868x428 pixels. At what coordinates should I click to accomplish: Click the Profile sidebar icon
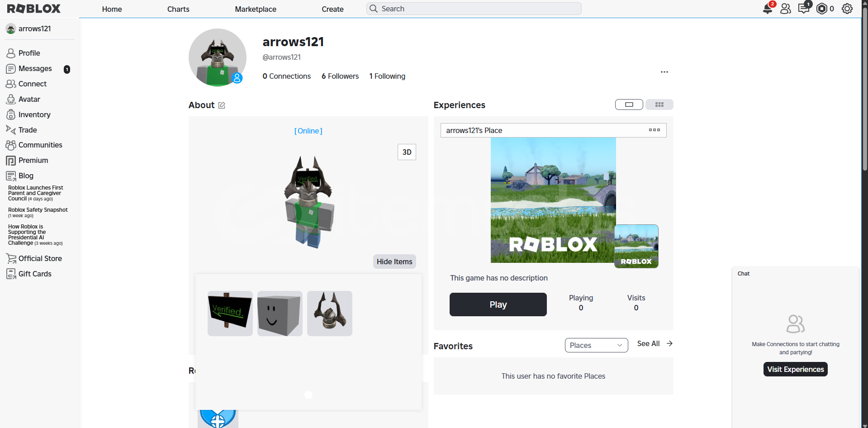click(x=11, y=53)
